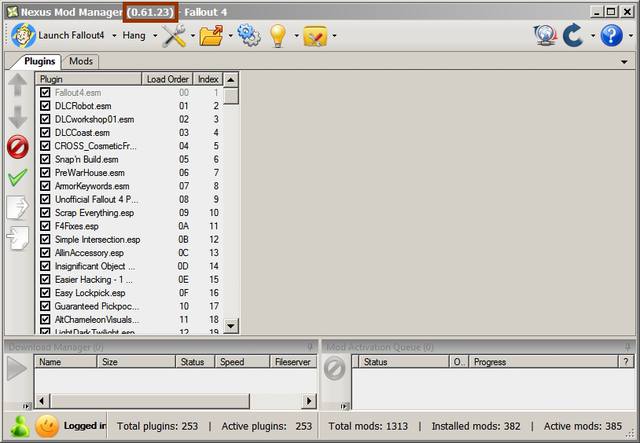Screen dimensions: 640x443
Task: Sort downloads by Fileserver column
Action: pos(293,362)
